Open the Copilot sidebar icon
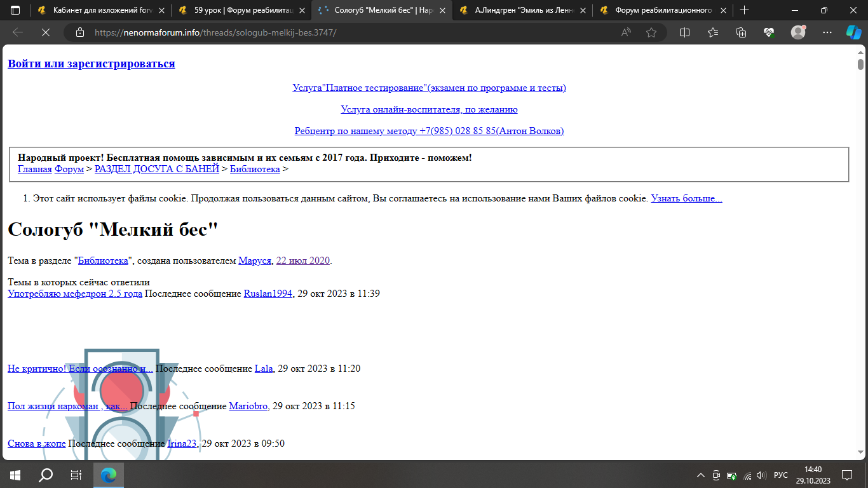 click(x=853, y=32)
